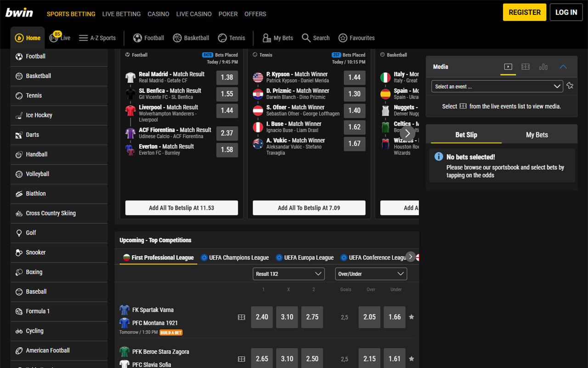Select Over 2,5 odds 2.05
This screenshot has width=588, height=368.
369,317
